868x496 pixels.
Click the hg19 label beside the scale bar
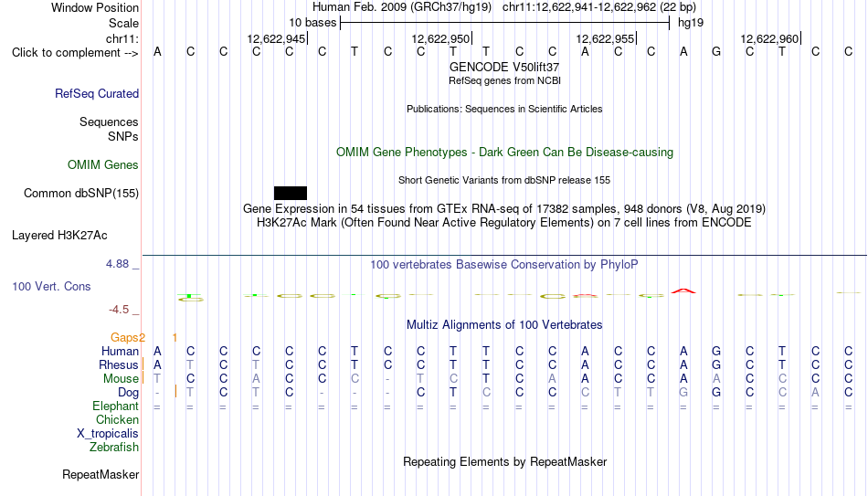691,23
